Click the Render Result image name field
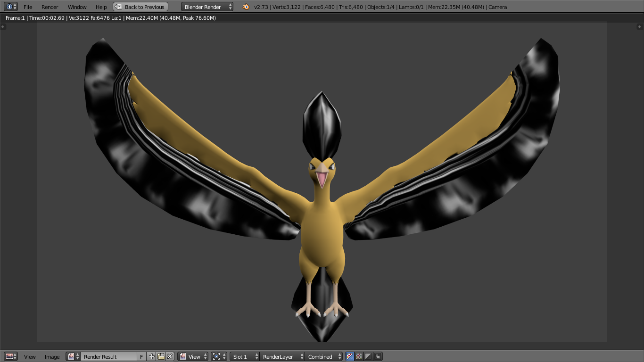 108,356
